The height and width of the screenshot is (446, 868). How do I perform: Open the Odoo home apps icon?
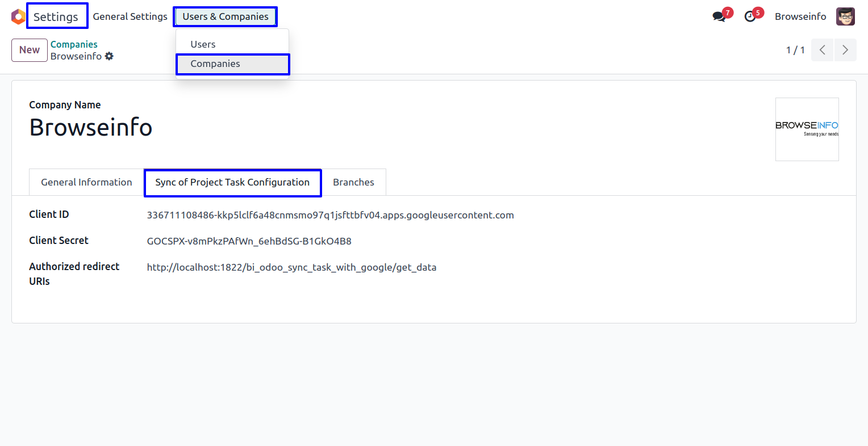point(18,16)
